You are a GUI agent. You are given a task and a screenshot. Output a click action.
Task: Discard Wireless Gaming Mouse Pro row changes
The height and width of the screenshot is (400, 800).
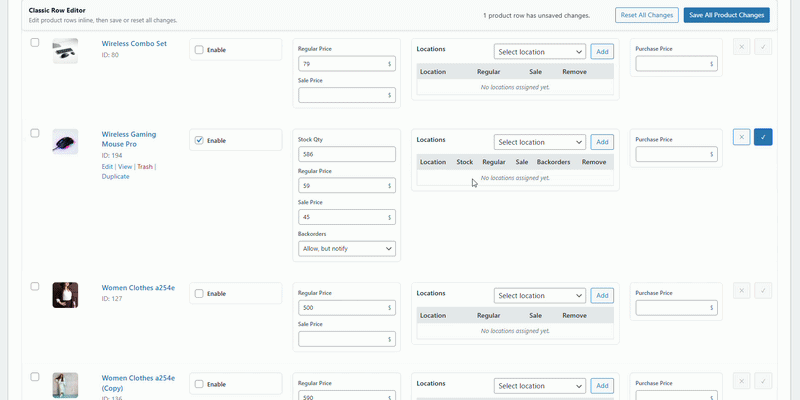(x=741, y=137)
